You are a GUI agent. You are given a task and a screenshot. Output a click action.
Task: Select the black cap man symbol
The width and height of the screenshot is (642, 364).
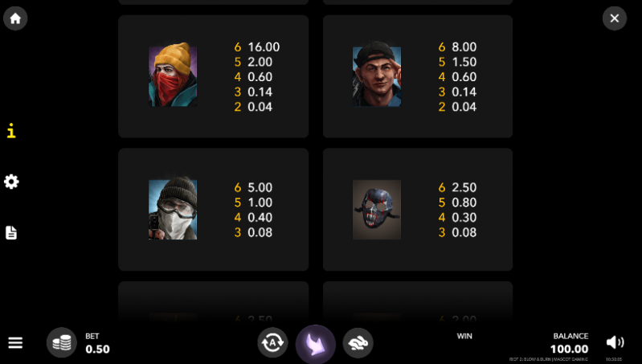pos(377,74)
